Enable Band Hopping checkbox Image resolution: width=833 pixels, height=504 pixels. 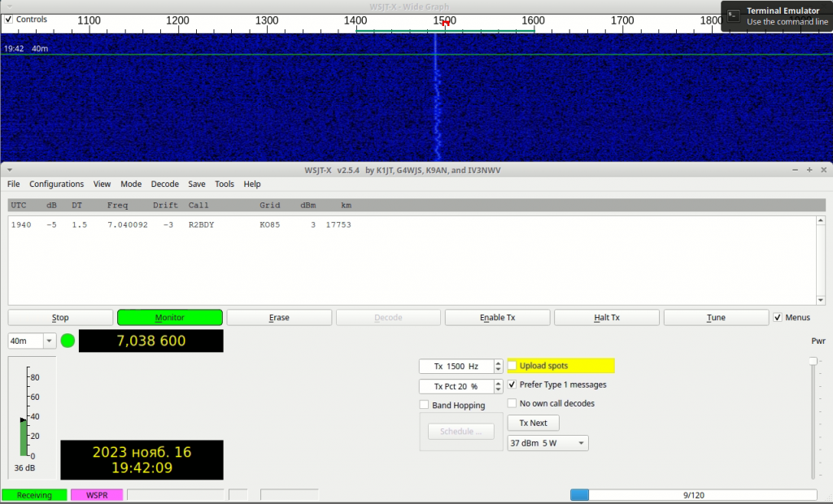424,405
